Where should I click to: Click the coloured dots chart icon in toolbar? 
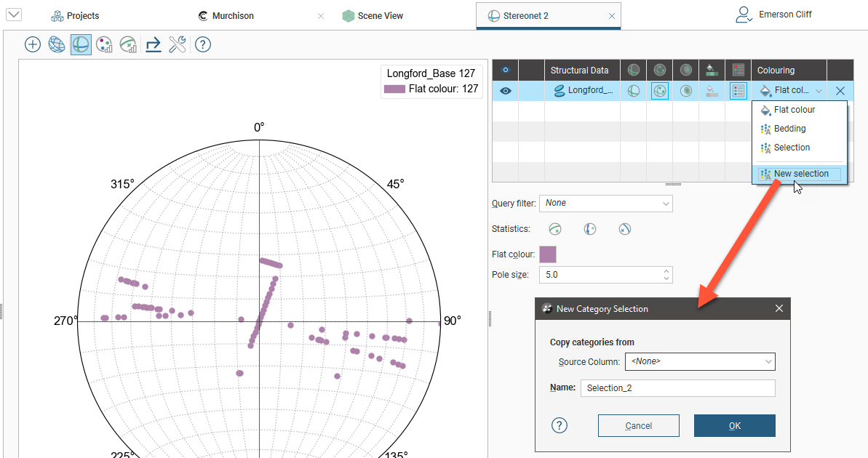pos(104,45)
